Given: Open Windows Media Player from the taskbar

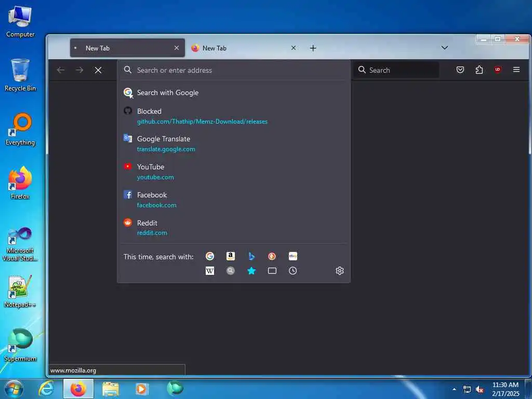Looking at the screenshot, I should [142, 389].
